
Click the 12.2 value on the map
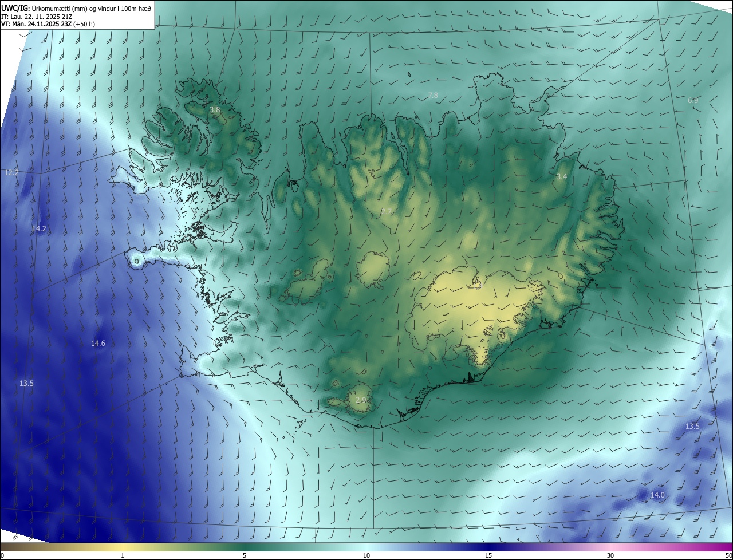11,172
